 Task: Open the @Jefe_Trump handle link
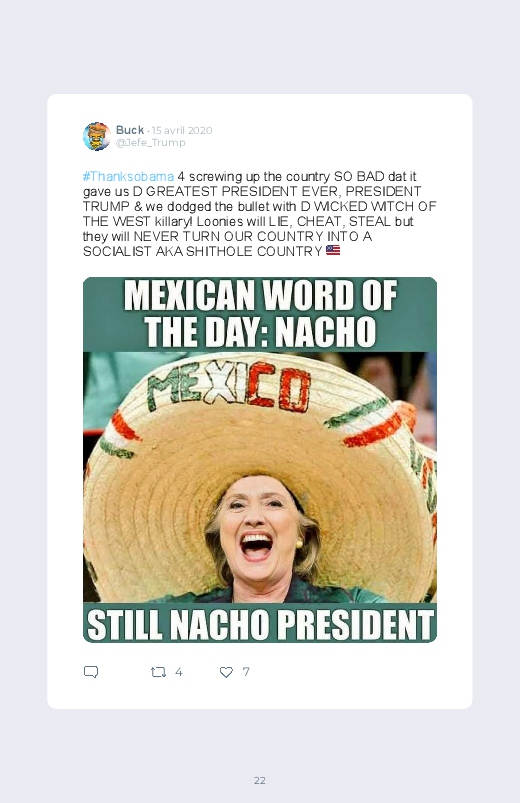151,143
